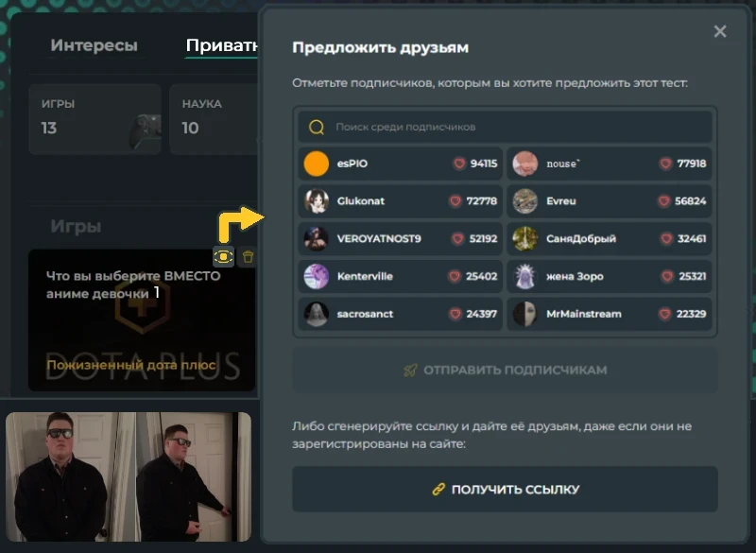
Task: Click the chain link icon
Action: coord(438,490)
